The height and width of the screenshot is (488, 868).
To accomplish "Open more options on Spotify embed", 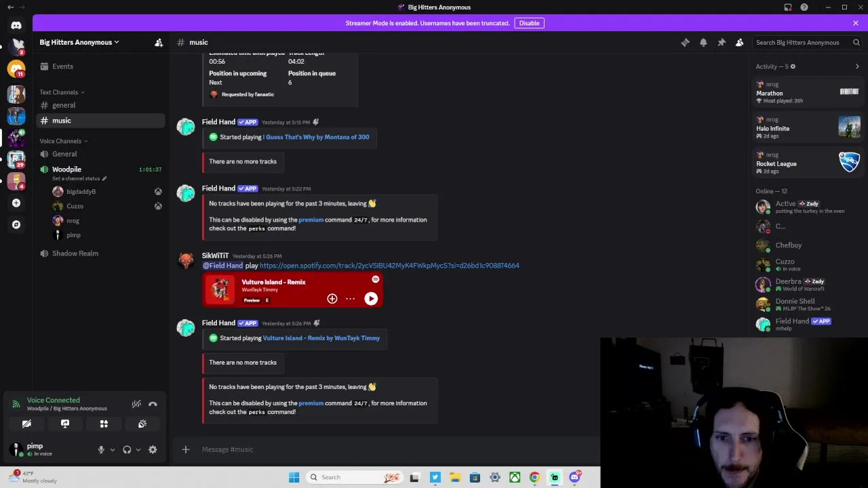I will point(350,299).
